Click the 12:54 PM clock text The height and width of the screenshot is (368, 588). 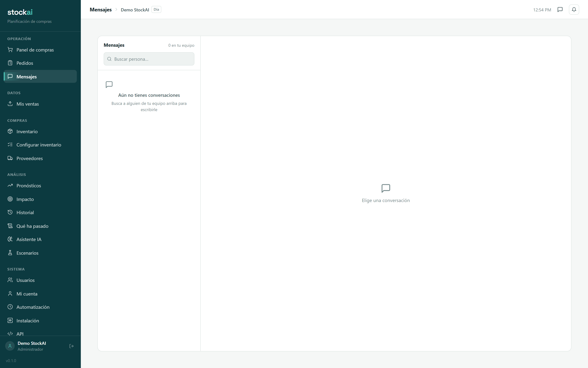click(542, 10)
